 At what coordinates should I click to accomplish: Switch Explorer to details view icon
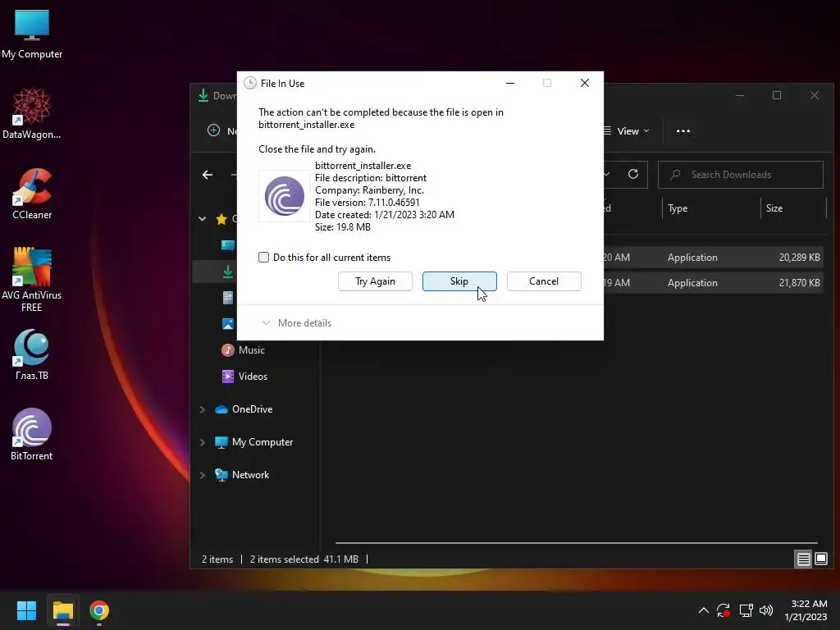pyautogui.click(x=804, y=559)
